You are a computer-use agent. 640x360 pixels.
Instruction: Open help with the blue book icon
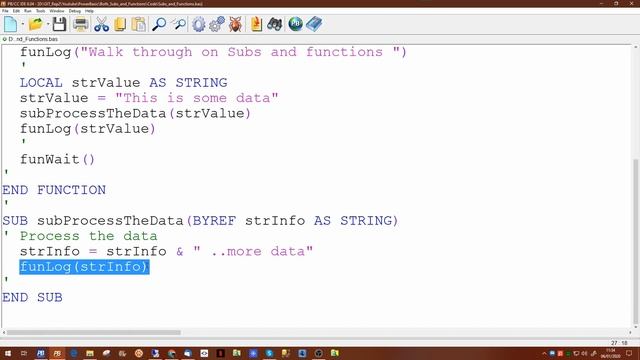314,24
